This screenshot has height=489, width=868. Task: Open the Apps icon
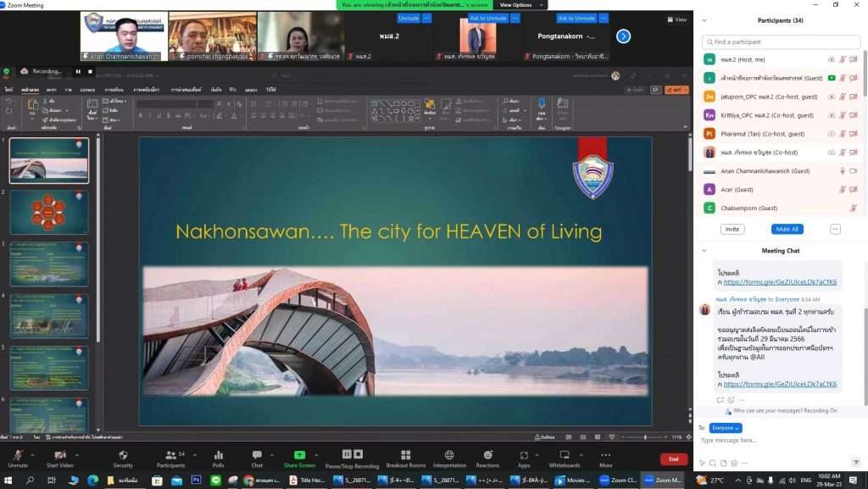[524, 455]
